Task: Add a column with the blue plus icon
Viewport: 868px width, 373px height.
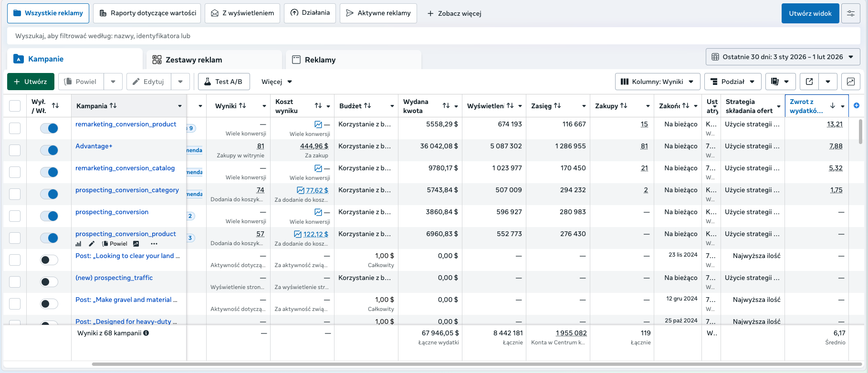Action: click(857, 105)
